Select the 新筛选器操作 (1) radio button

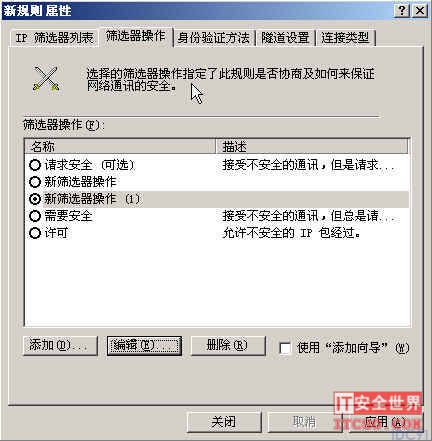(x=35, y=199)
